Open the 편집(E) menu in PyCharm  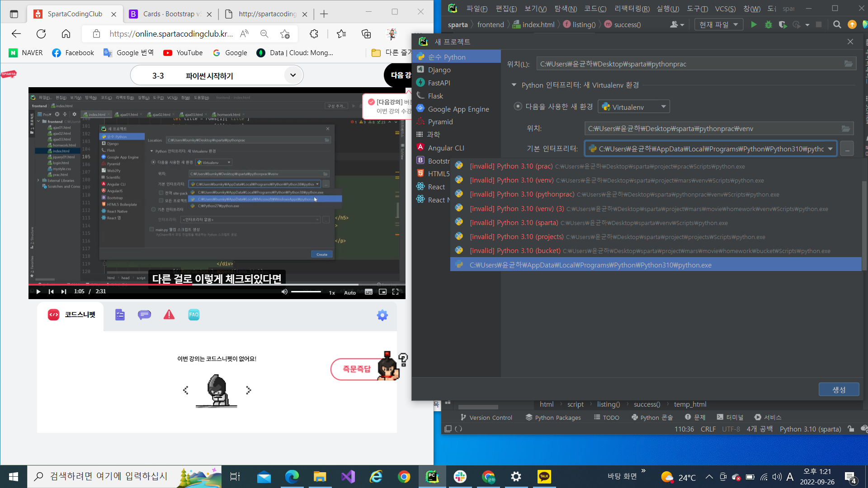tap(506, 9)
